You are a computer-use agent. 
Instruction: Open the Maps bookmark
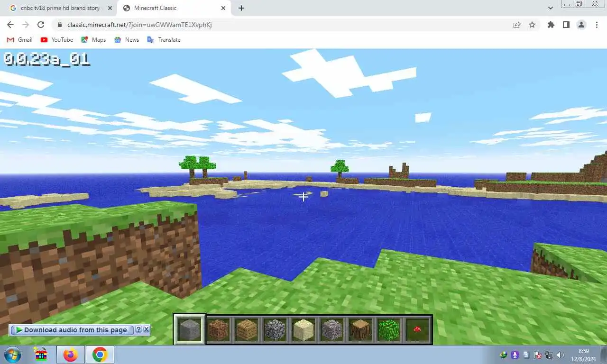click(x=93, y=40)
